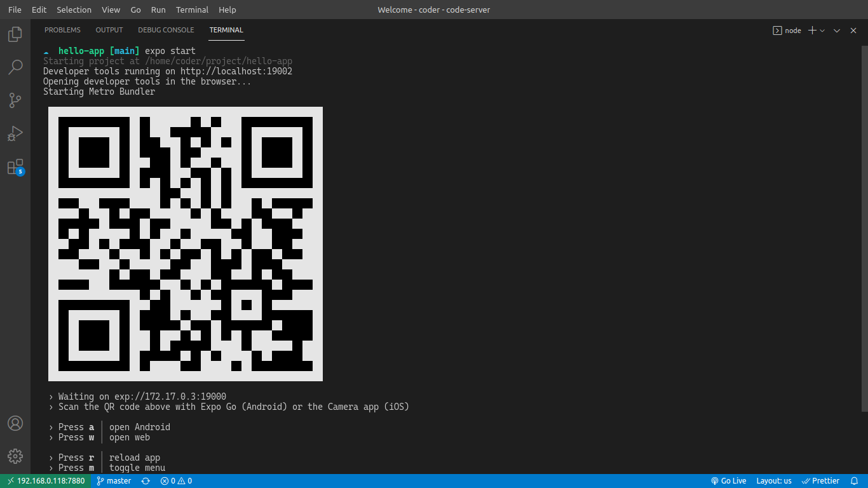Screen dimensions: 868x488
Task: Synchronize changes via the sync icon
Action: [x=146, y=481]
